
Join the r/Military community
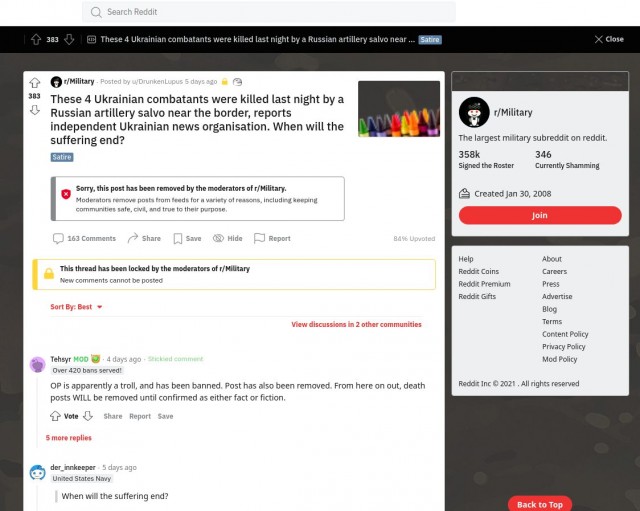(540, 215)
